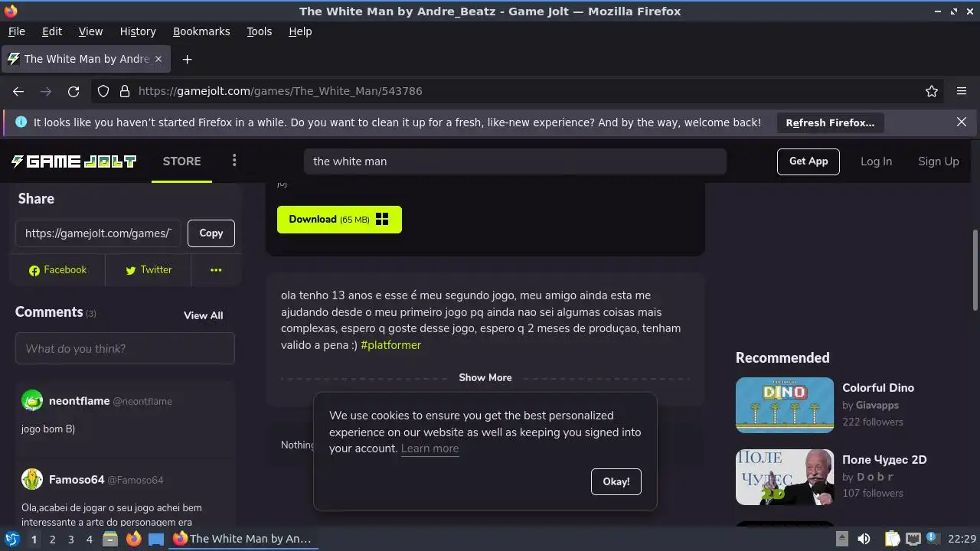
Task: Switch to workspace 4 in taskbar
Action: click(89, 540)
